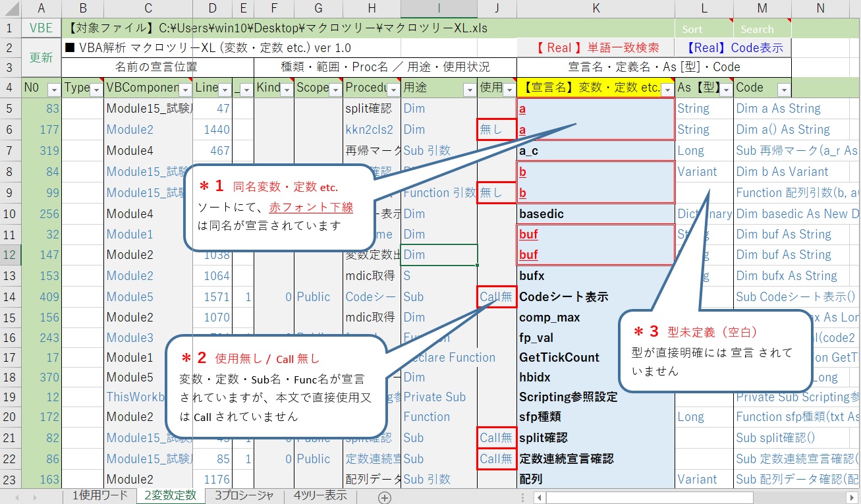Select the cell containing basedic
This screenshot has height=504, width=861.
click(593, 213)
